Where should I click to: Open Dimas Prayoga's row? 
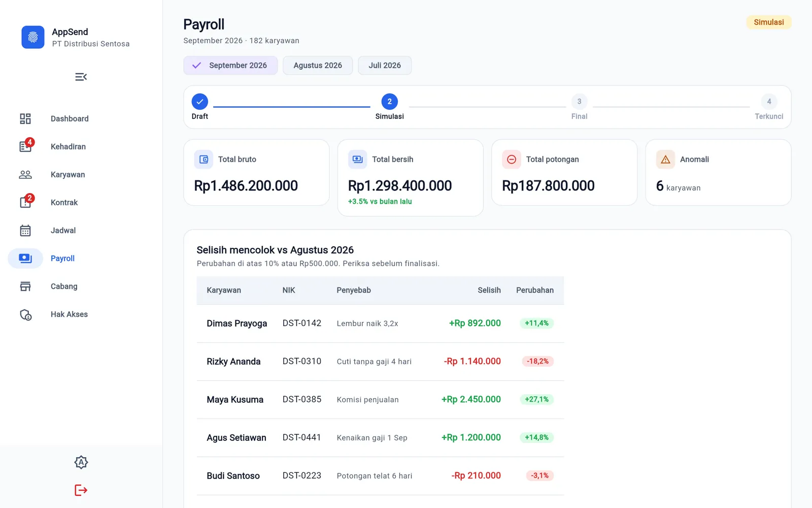pos(380,324)
